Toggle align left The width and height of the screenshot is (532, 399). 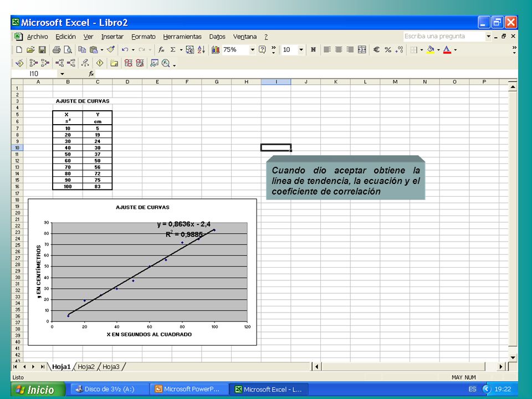(327, 50)
